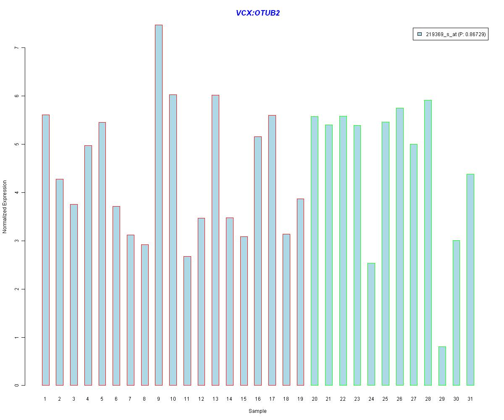Screen dimensions: 504x420
Task: Click y-axis tick label 4
Action: coord(17,193)
